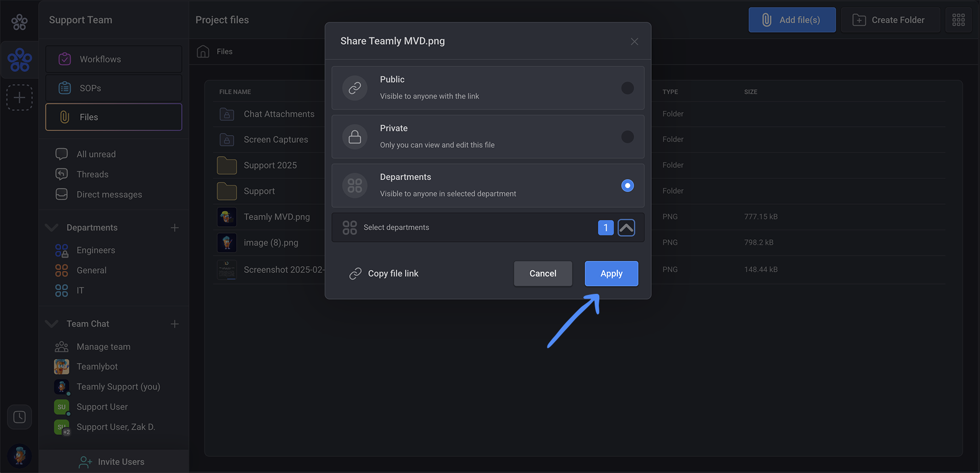980x473 pixels.
Task: Open All unread messages
Action: click(96, 154)
